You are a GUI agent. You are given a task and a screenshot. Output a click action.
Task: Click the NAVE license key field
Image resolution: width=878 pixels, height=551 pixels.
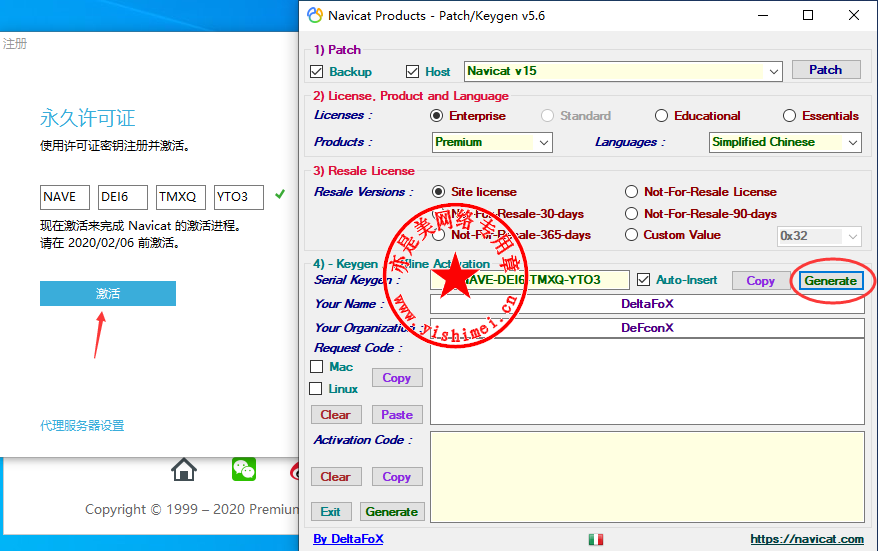tap(64, 197)
